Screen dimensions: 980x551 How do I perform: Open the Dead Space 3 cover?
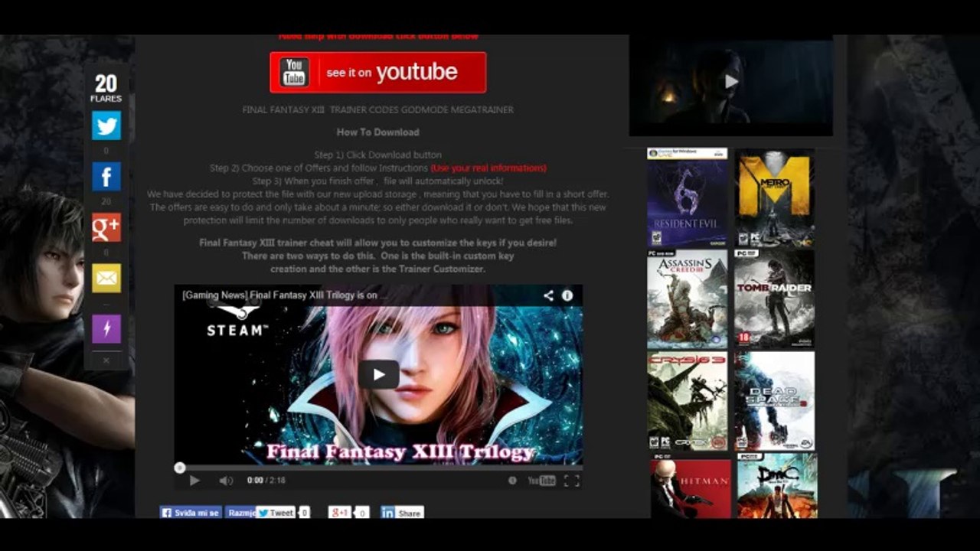pyautogui.click(x=774, y=400)
